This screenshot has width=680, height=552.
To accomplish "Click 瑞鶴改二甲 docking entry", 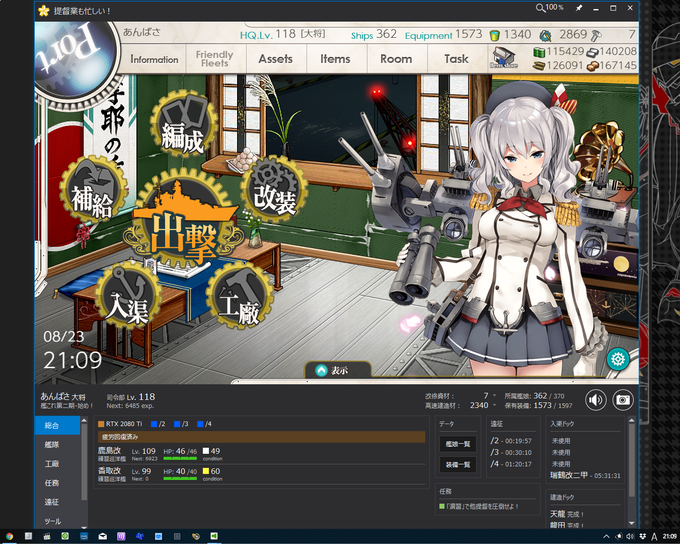I will 585,475.
